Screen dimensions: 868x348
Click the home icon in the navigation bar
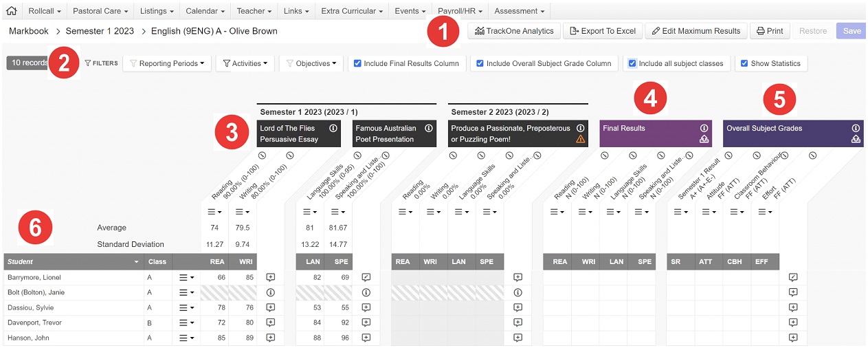pyautogui.click(x=11, y=11)
